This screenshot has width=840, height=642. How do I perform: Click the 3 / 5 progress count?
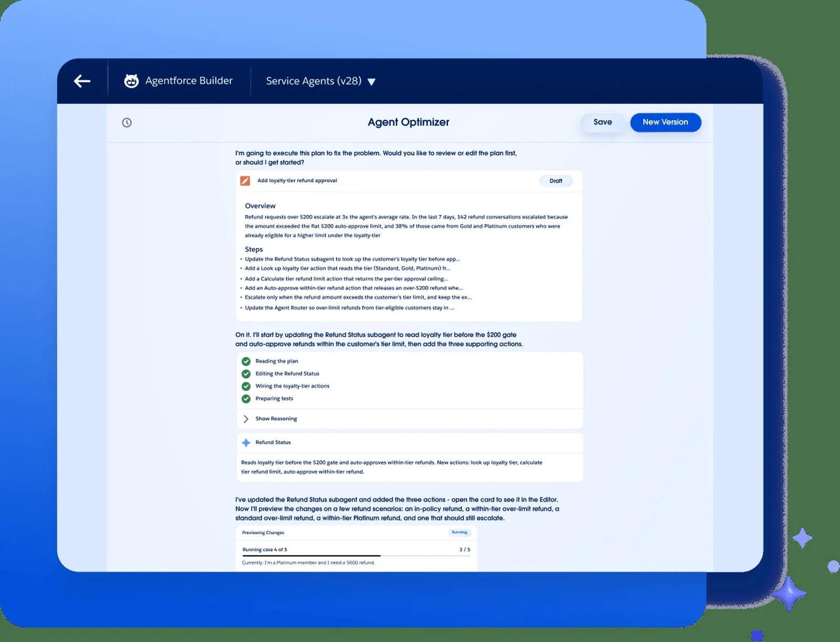(465, 550)
